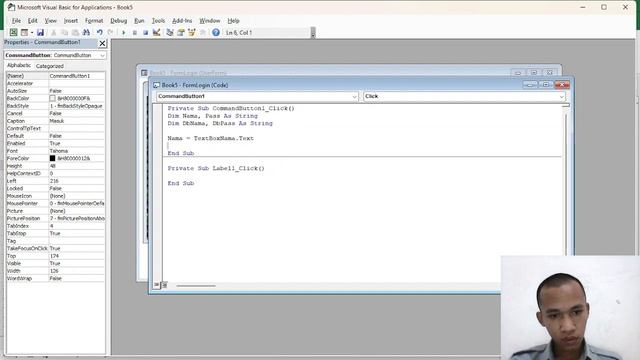
Task: Click the code window horizontal scrollbar
Action: coord(196,285)
